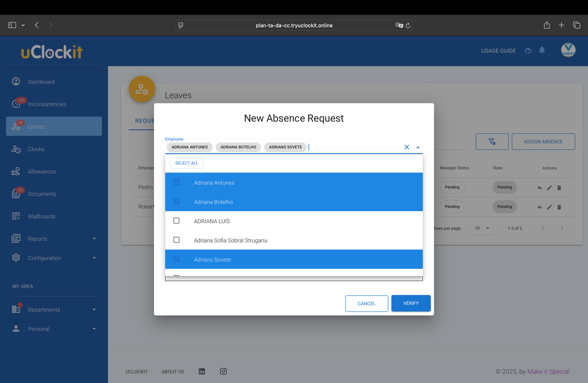
Task: Open the notifications bell
Action: (542, 50)
